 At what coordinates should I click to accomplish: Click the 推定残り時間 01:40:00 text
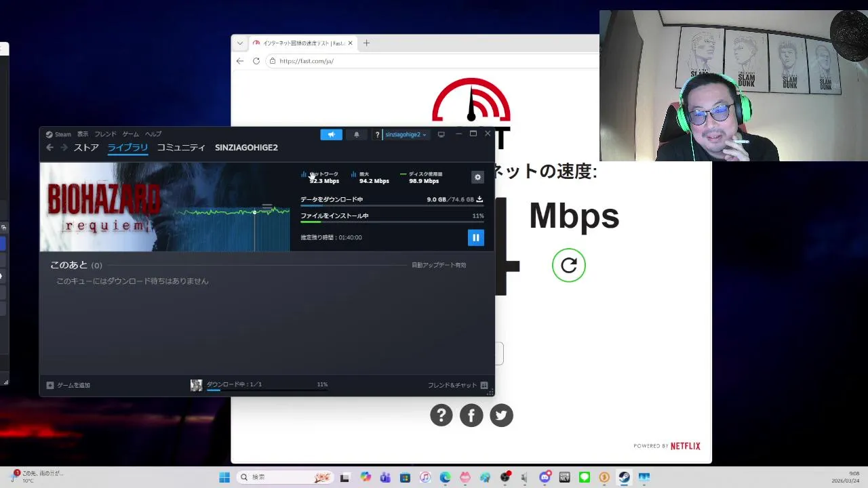(331, 237)
